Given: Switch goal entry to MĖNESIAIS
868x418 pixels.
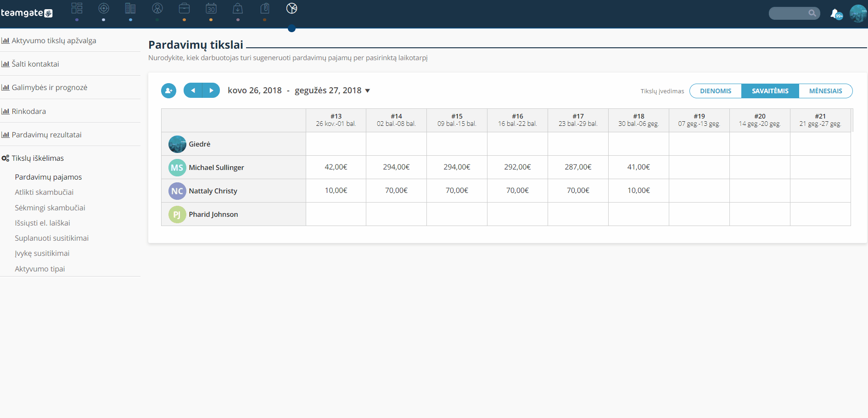Looking at the screenshot, I should [826, 91].
